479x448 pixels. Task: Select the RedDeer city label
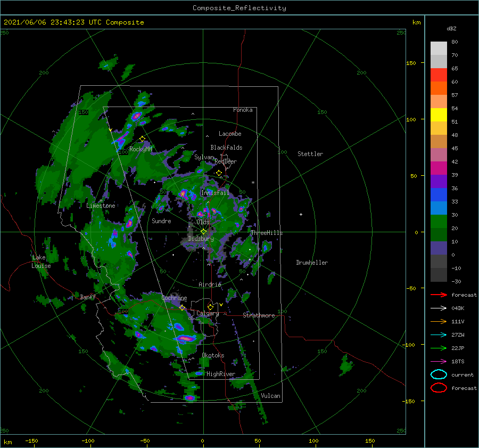[x=226, y=161]
